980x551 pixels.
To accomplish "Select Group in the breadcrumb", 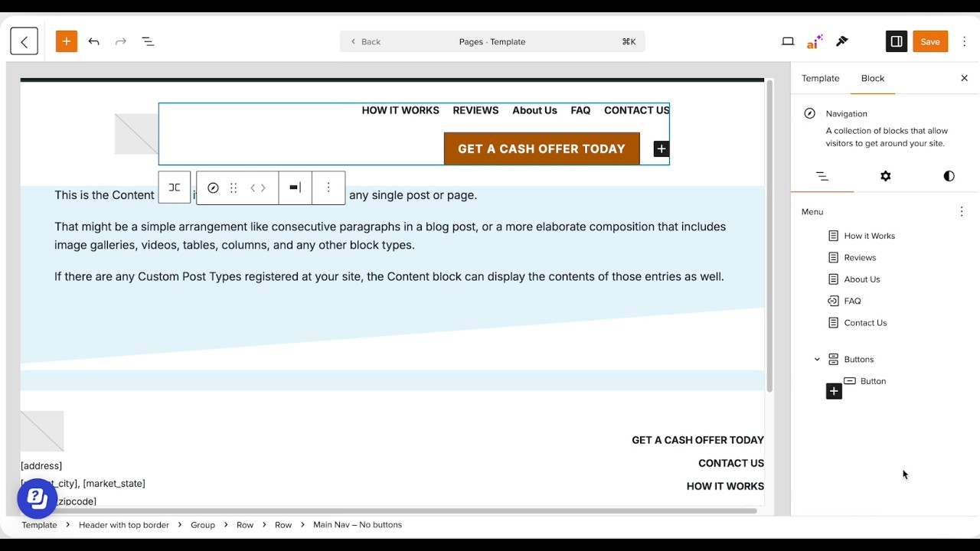I will pos(203,525).
